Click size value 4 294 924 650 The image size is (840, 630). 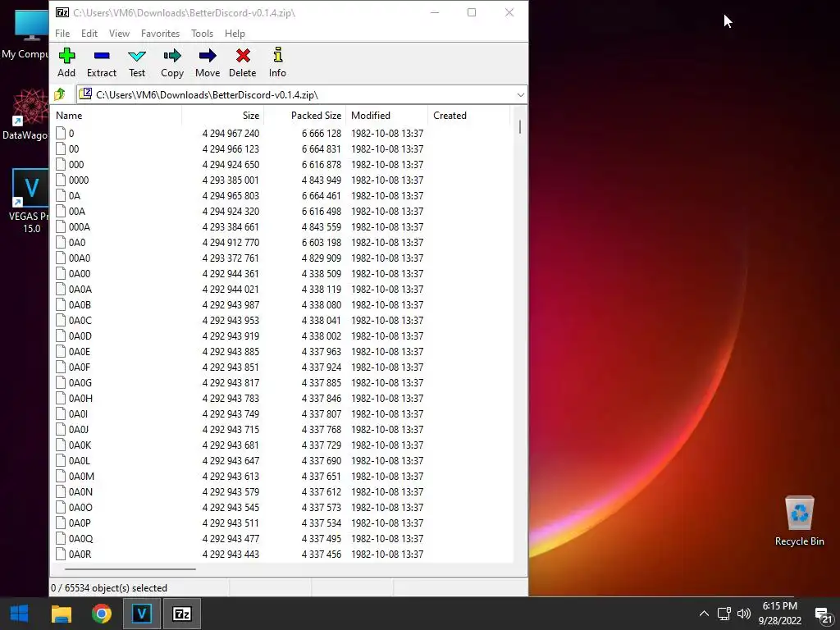(x=231, y=164)
